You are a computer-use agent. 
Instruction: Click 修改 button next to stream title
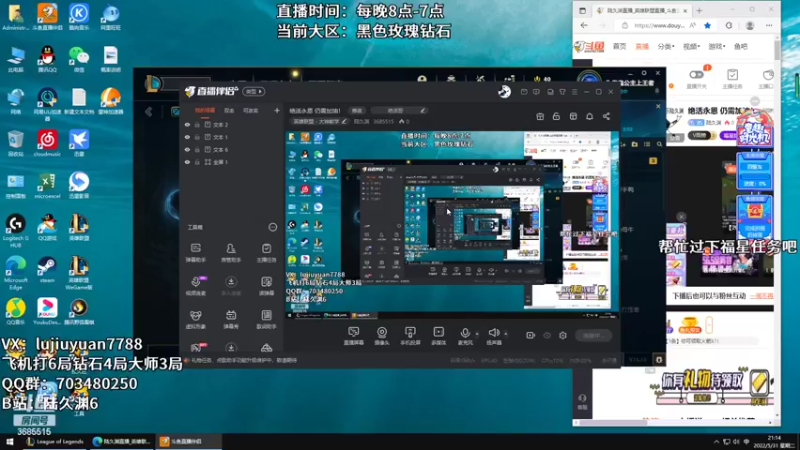[357, 110]
